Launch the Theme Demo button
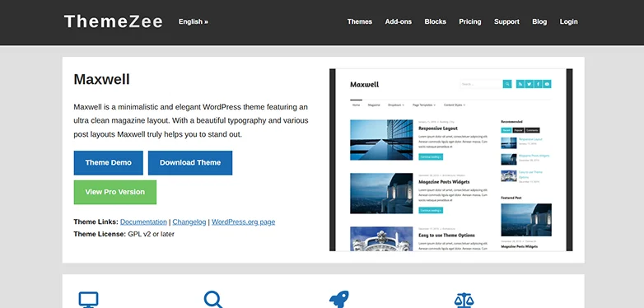The image size is (644, 308). tap(109, 162)
